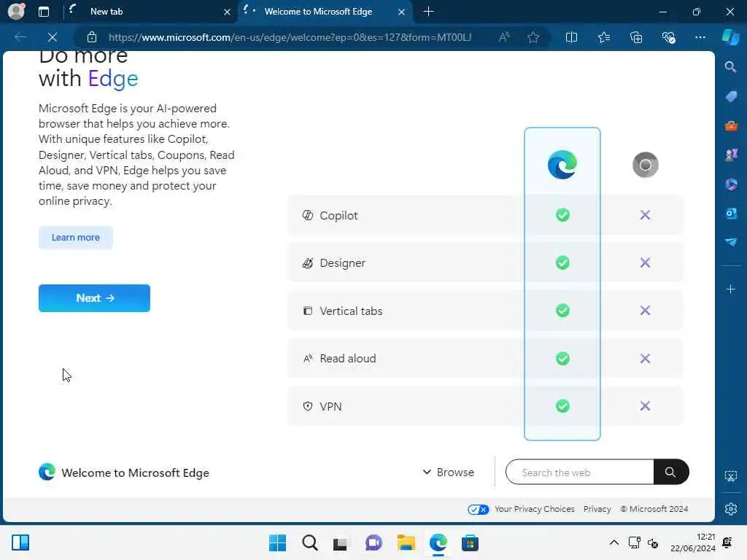Select the Designer feature row
747x560 pixels.
pyautogui.click(x=485, y=262)
